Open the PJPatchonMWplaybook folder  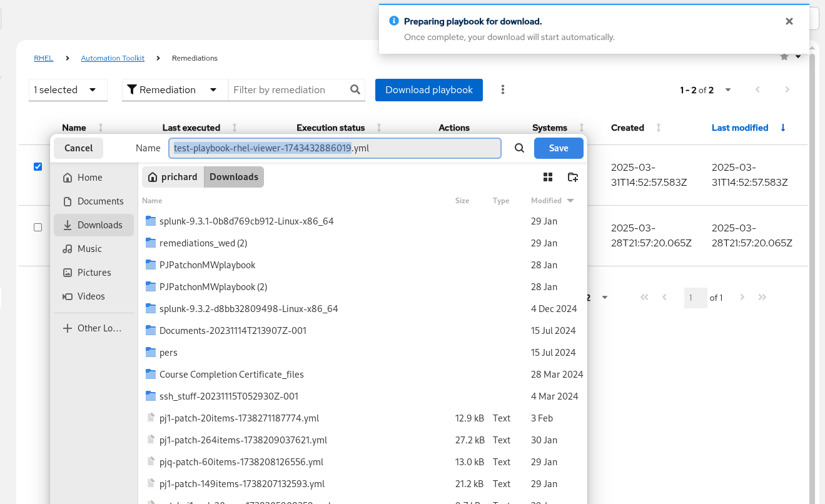click(207, 265)
